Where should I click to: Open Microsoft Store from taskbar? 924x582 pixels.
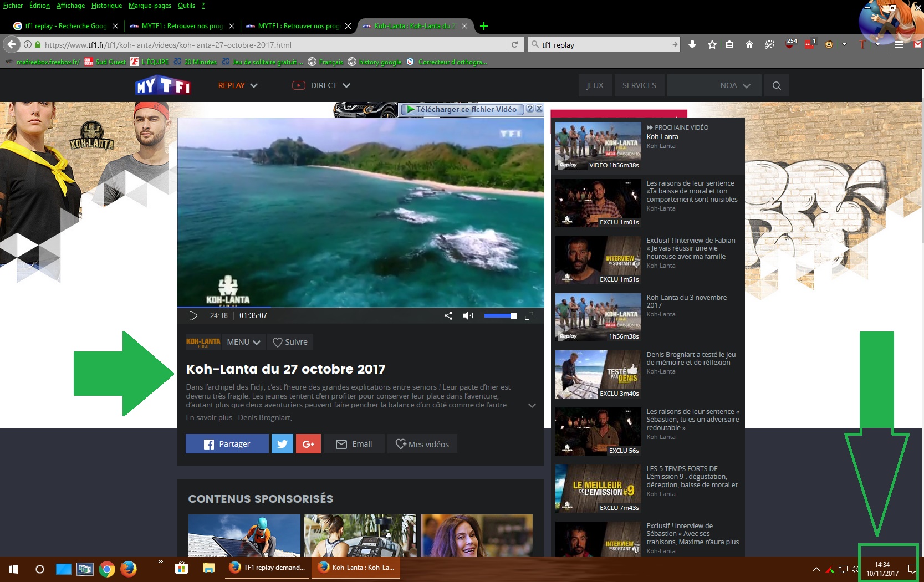[181, 568]
